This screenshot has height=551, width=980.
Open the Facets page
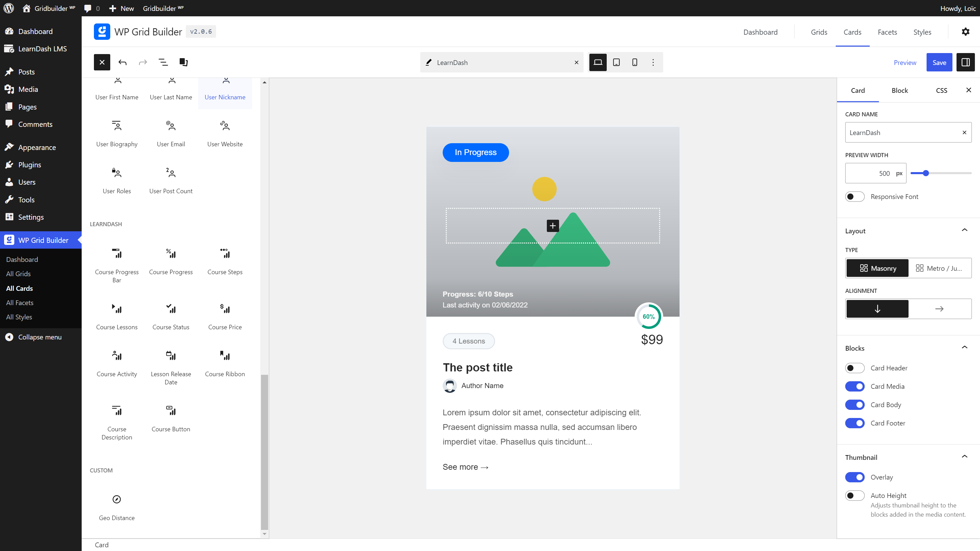coord(887,32)
